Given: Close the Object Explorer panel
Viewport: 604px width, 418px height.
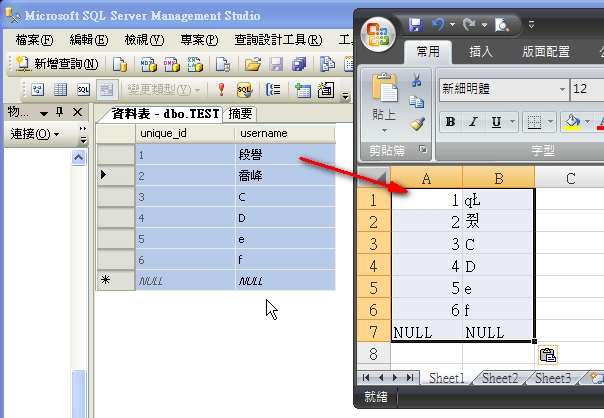Looking at the screenshot, I should click(x=77, y=112).
